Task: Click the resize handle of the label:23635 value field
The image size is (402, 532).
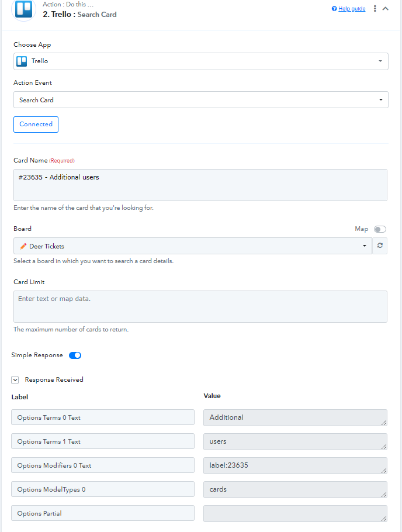Action: click(x=384, y=470)
